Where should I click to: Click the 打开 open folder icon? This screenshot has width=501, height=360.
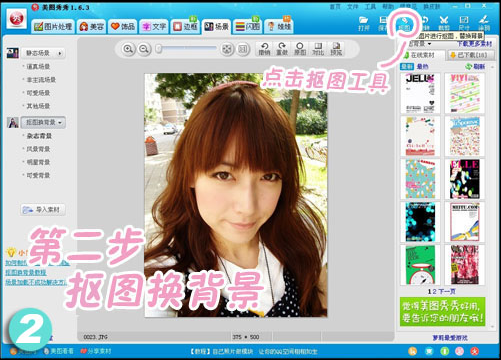point(364,24)
